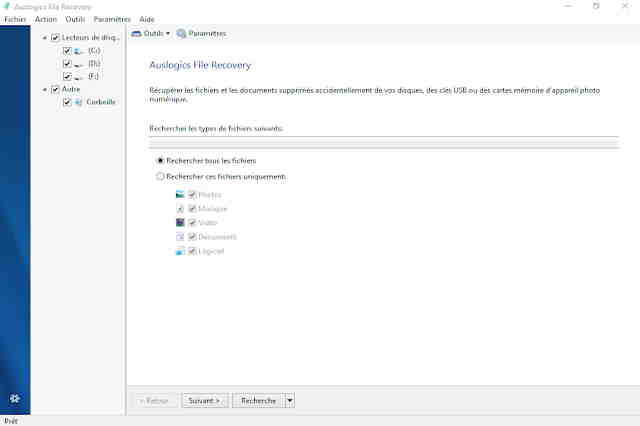Click the Musique note icon
640x426 pixels.
point(180,209)
